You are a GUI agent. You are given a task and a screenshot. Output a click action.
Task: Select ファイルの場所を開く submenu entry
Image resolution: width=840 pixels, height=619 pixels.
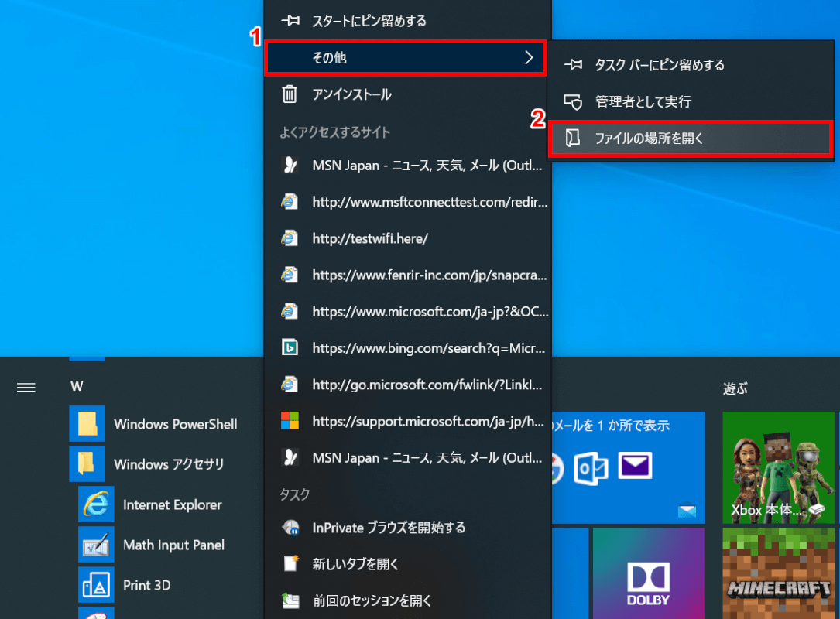(x=691, y=139)
